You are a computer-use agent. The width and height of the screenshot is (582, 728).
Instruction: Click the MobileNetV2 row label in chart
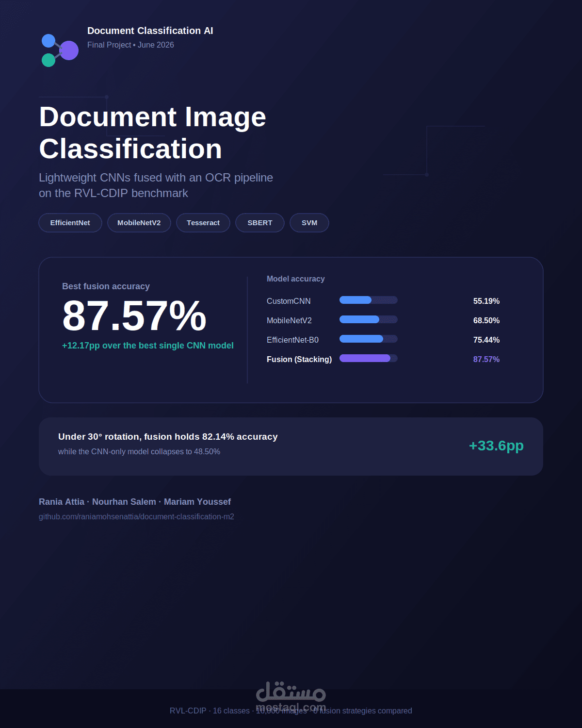[289, 320]
